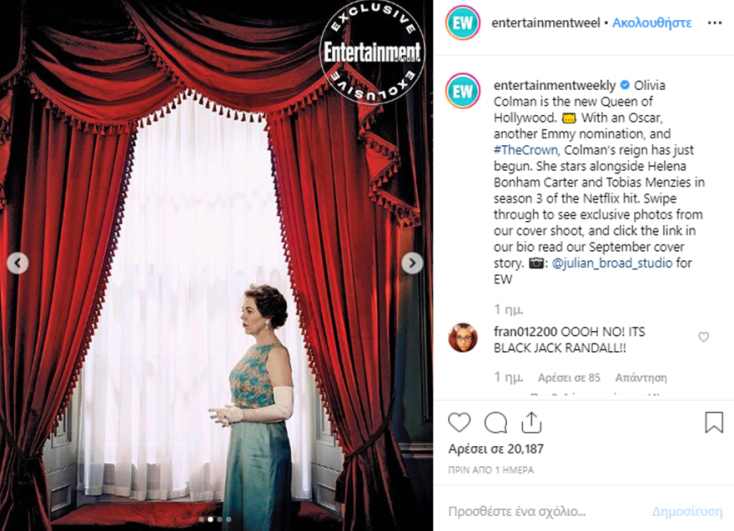This screenshot has width=734, height=531.
Task: Follow entertainmentweekly via Ακολουθήστε link
Action: coord(652,22)
